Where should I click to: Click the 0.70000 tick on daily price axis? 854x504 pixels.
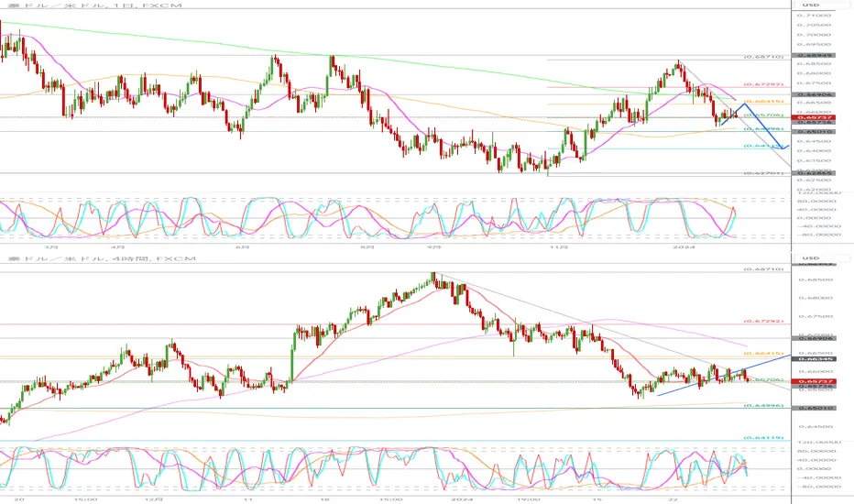tap(814, 35)
